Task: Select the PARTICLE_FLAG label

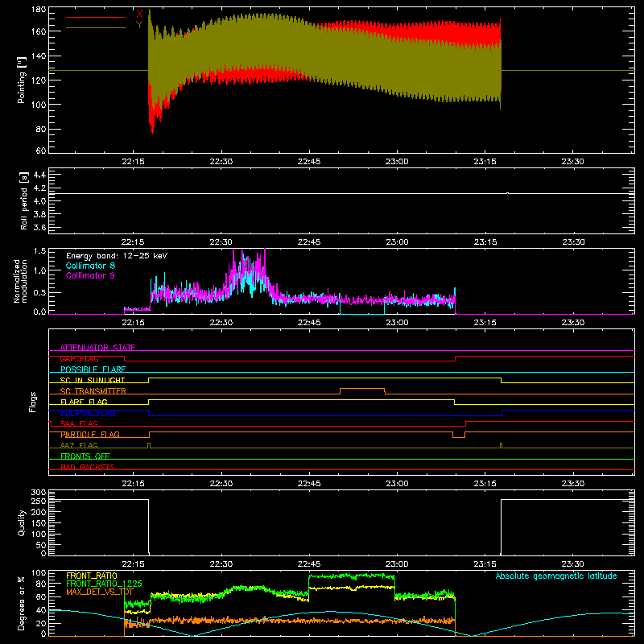Action: (x=90, y=435)
